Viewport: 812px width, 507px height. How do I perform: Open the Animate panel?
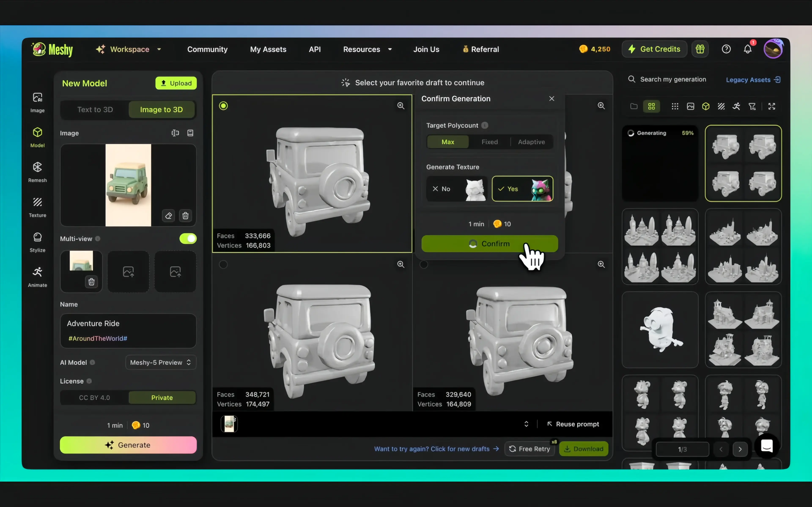pos(37,277)
